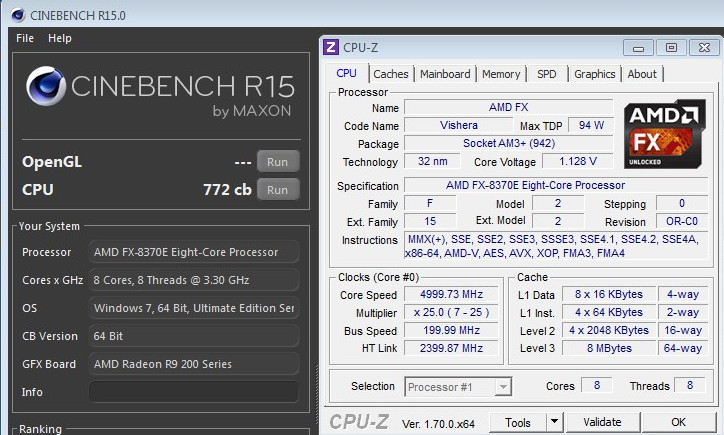
Task: Click the Info input field in Cinebench
Action: coord(193,392)
